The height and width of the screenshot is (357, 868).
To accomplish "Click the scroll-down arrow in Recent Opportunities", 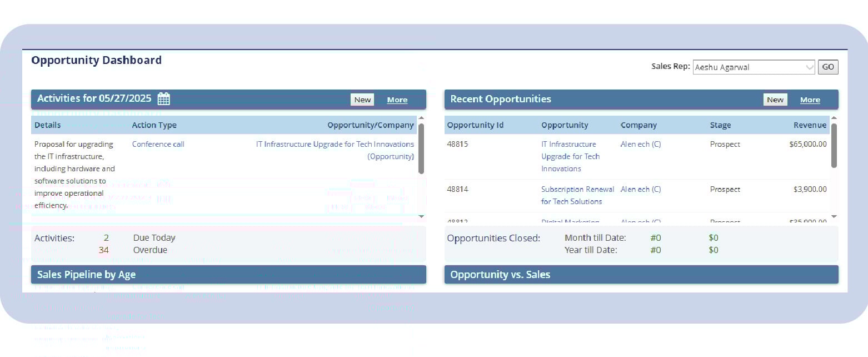I will (834, 217).
